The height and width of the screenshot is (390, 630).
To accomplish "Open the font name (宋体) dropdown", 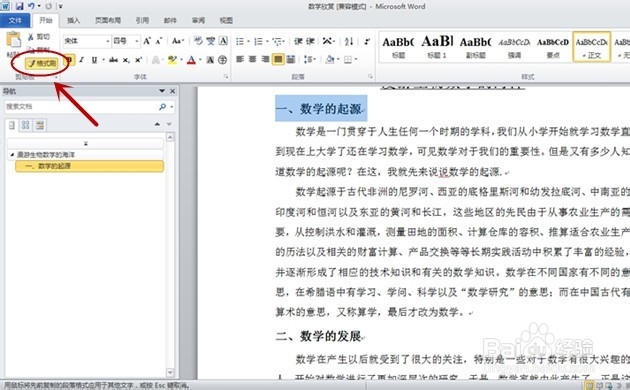I will 108,41.
